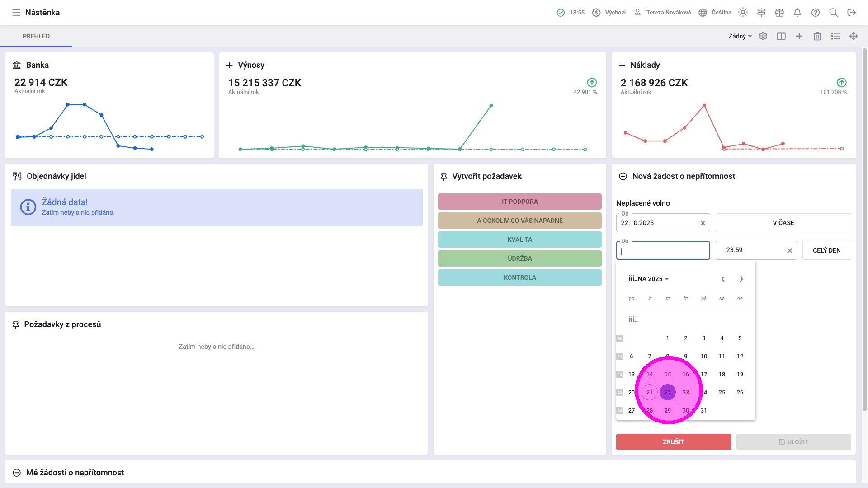Toggle the CELÝ DEN option
The height and width of the screenshot is (488, 868).
point(826,250)
